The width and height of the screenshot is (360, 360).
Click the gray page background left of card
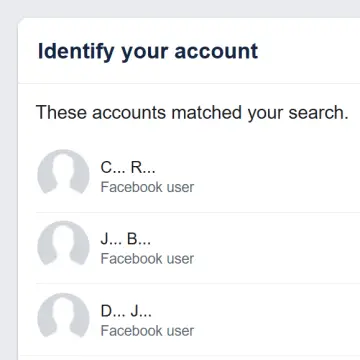8,187
